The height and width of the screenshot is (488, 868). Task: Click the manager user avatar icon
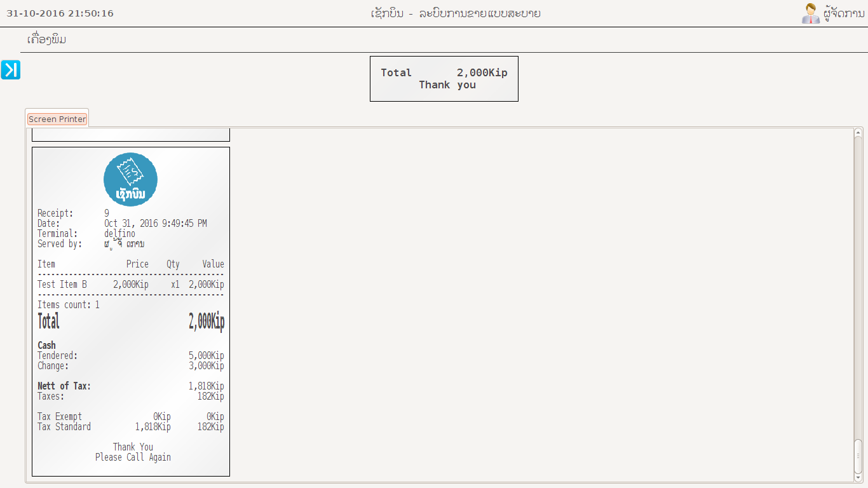point(810,13)
